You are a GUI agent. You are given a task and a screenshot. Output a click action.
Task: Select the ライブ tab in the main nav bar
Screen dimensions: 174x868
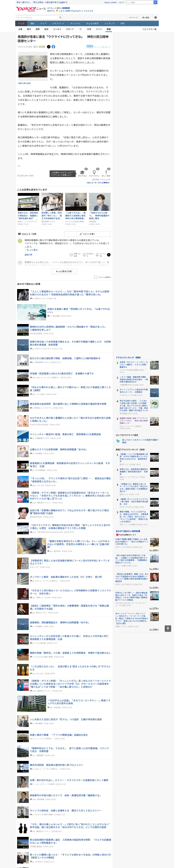pyautogui.click(x=43, y=24)
